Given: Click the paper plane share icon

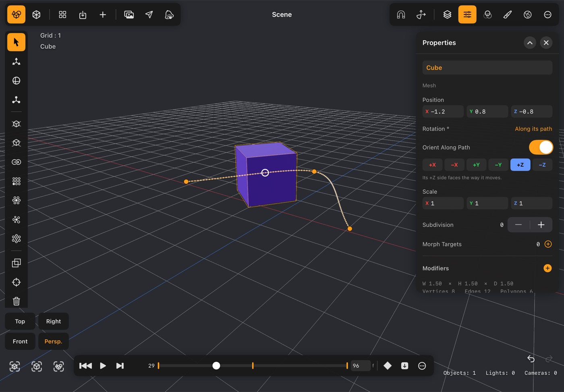Looking at the screenshot, I should (x=149, y=15).
